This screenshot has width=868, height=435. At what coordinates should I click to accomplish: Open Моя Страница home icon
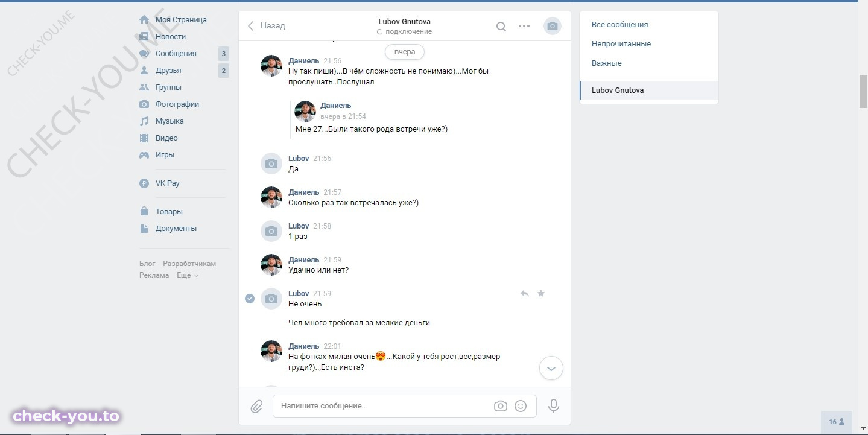[x=144, y=20]
